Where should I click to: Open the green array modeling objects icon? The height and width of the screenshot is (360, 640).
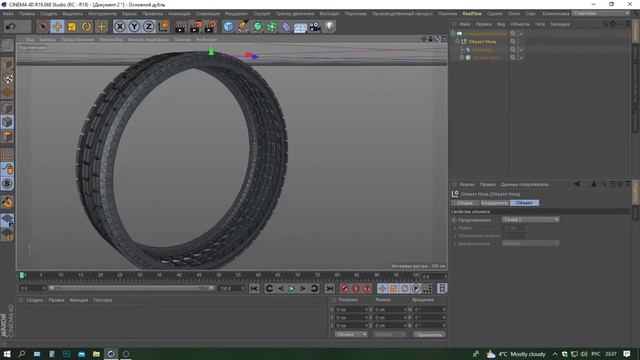(x=272, y=27)
